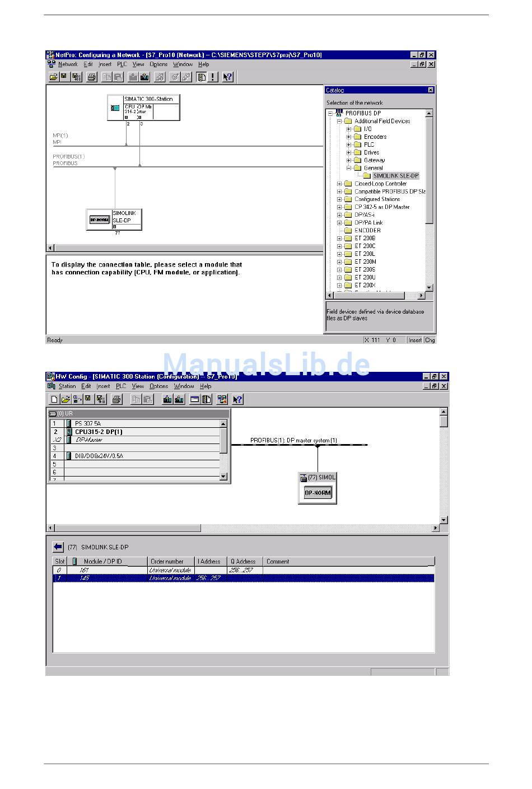
Task: Click the Upload icon in NetPro toolbar
Action: [144, 77]
